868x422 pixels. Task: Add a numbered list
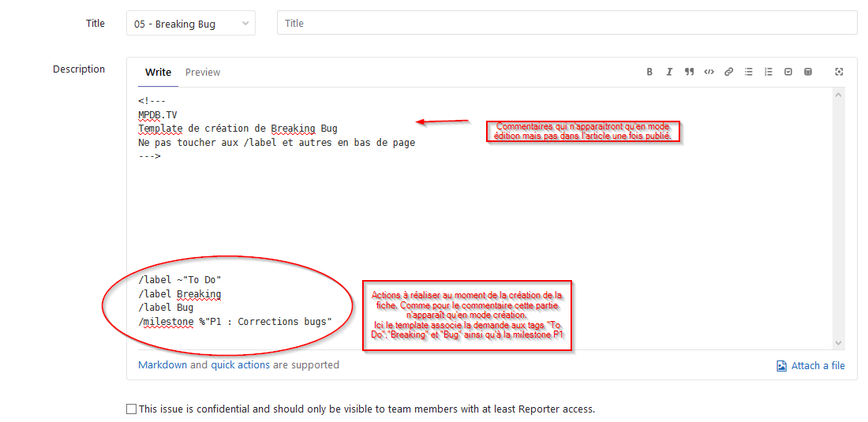coord(769,72)
